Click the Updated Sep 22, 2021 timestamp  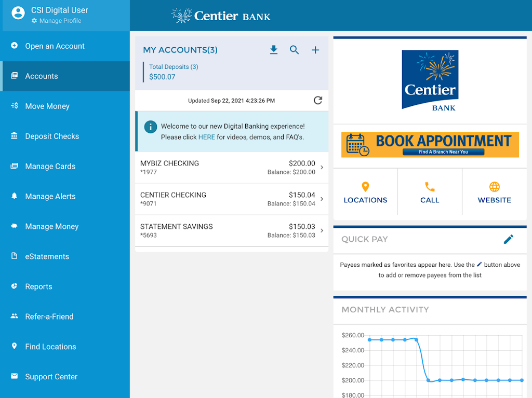coord(231,101)
